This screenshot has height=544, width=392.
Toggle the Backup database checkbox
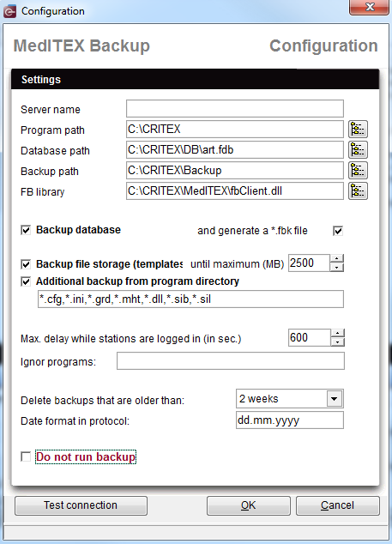[x=26, y=230]
